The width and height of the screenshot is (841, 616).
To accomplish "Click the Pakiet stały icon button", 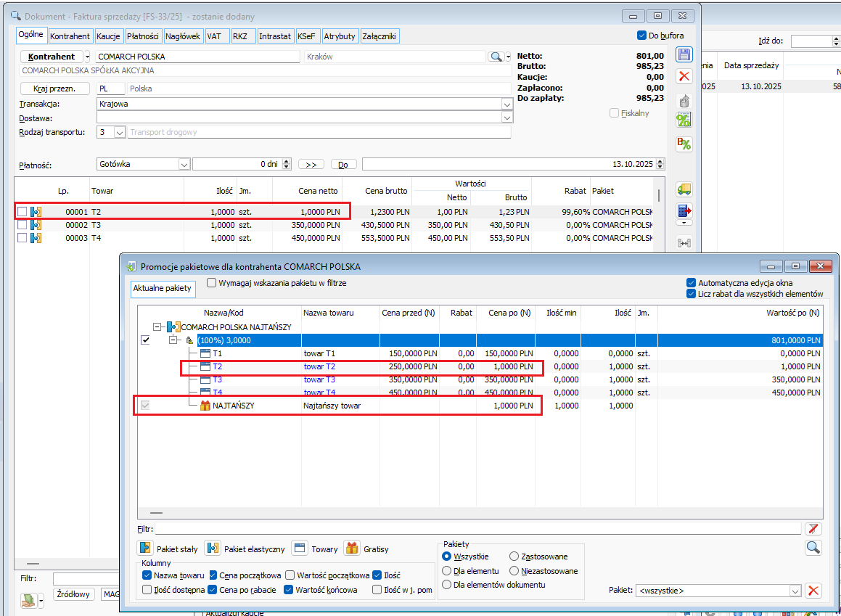I will [146, 548].
